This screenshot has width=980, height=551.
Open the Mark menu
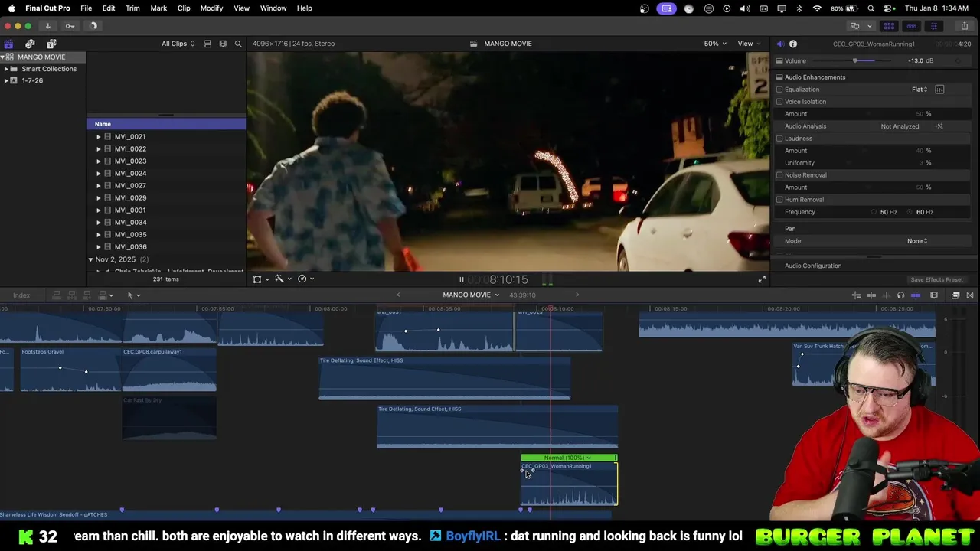[x=158, y=8]
